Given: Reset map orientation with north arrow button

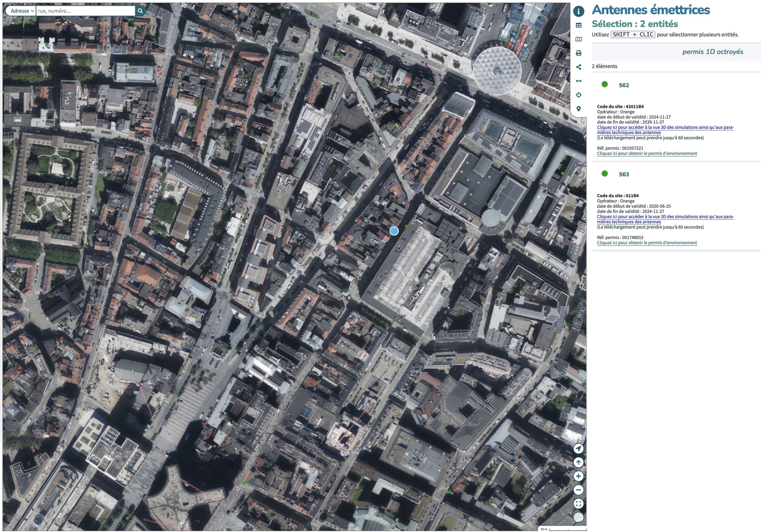Looking at the screenshot, I should click(x=578, y=462).
